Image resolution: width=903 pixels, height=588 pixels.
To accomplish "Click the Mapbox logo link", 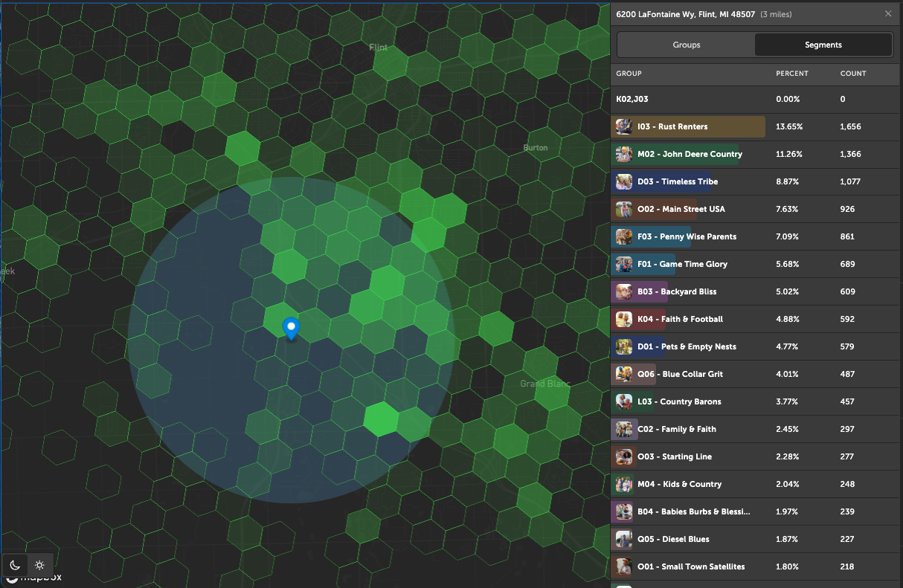I will pos(33,578).
